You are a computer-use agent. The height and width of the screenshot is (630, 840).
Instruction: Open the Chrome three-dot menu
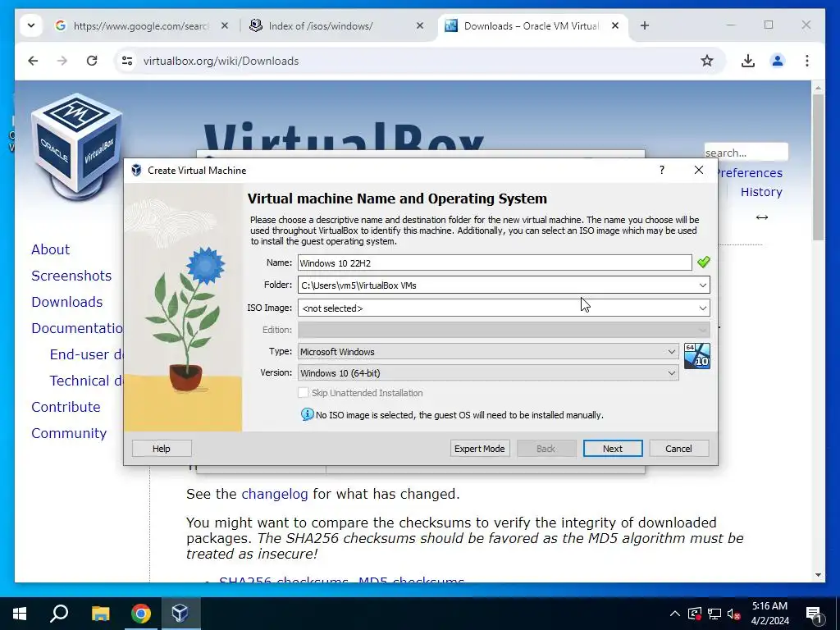click(x=807, y=61)
